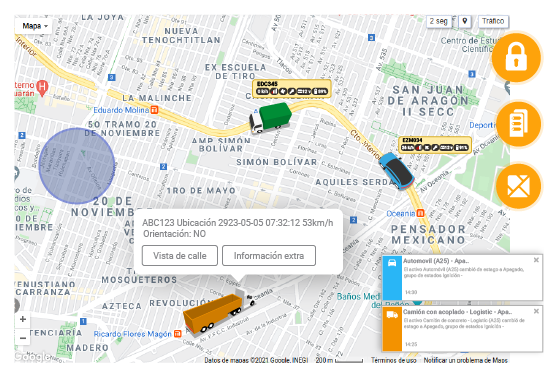Click the orange crossed envelope button

coord(518,186)
